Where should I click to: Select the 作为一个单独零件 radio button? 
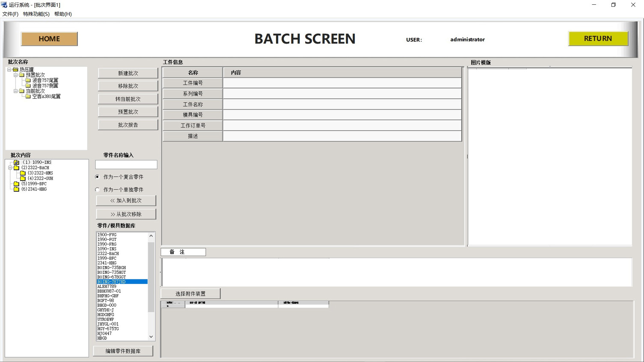click(98, 190)
